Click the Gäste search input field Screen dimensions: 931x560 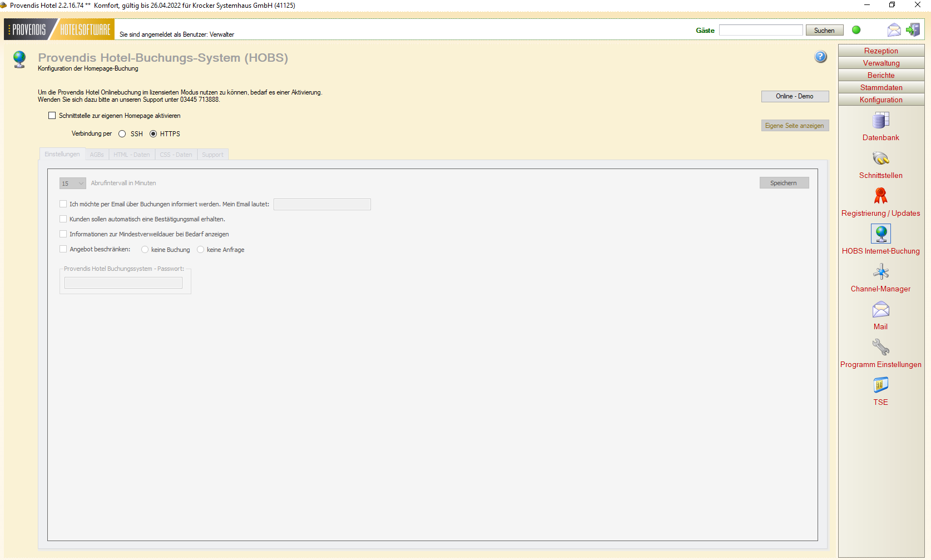coord(760,30)
